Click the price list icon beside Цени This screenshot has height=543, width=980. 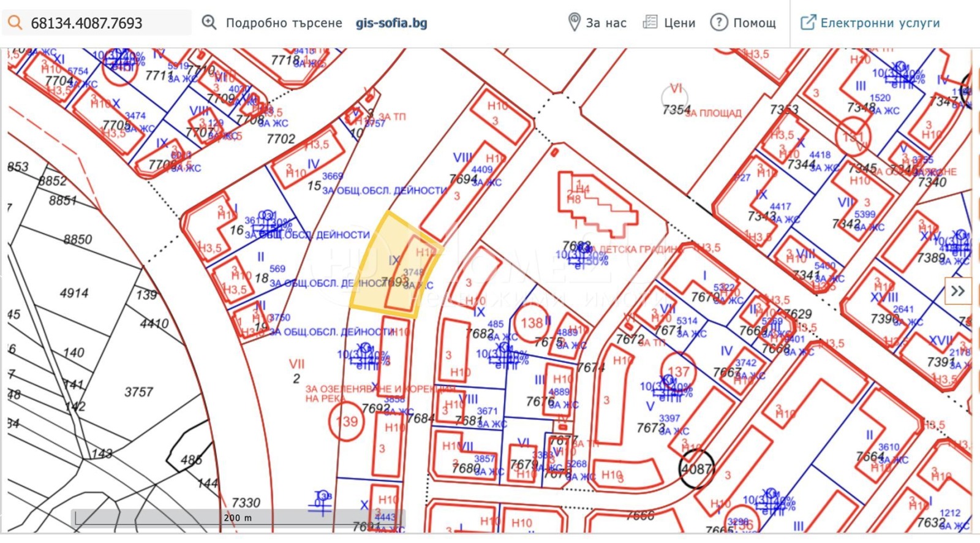tap(649, 23)
